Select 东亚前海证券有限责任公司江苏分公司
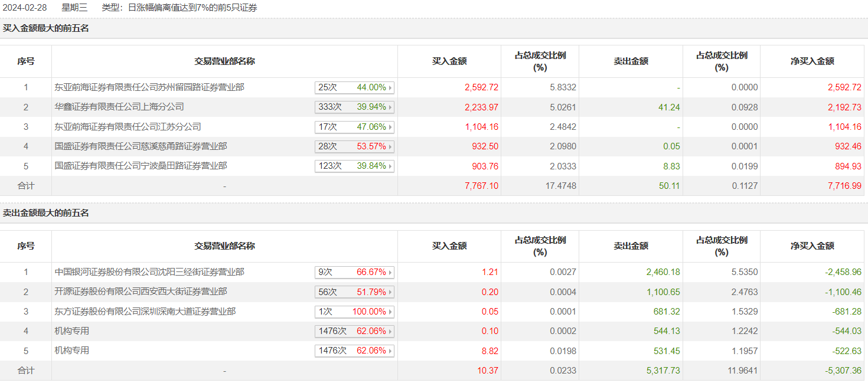The image size is (868, 383). coord(128,127)
